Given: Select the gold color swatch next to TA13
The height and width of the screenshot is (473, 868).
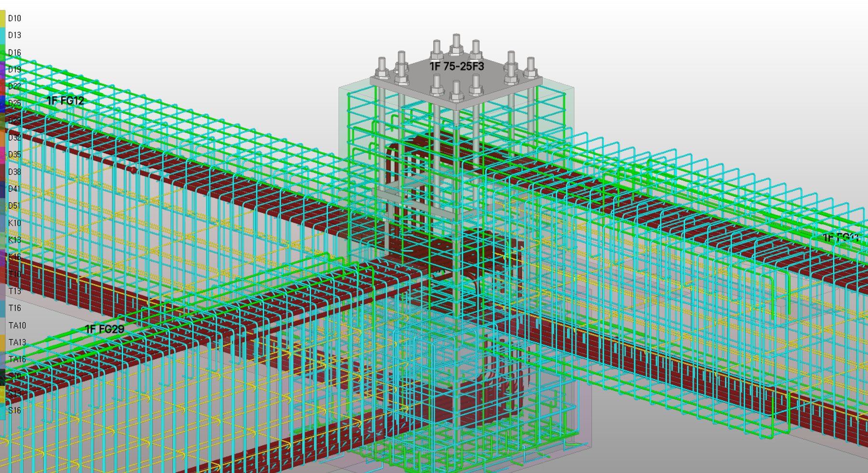Looking at the screenshot, I should [2, 342].
